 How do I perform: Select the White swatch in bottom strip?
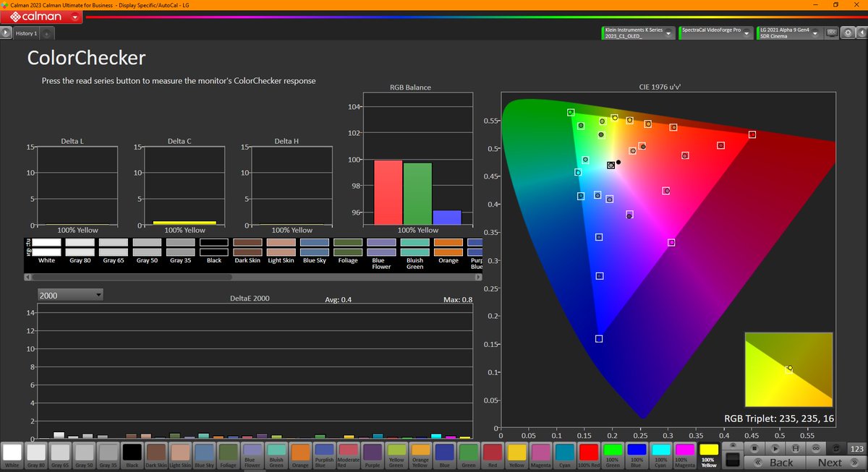tap(12, 455)
